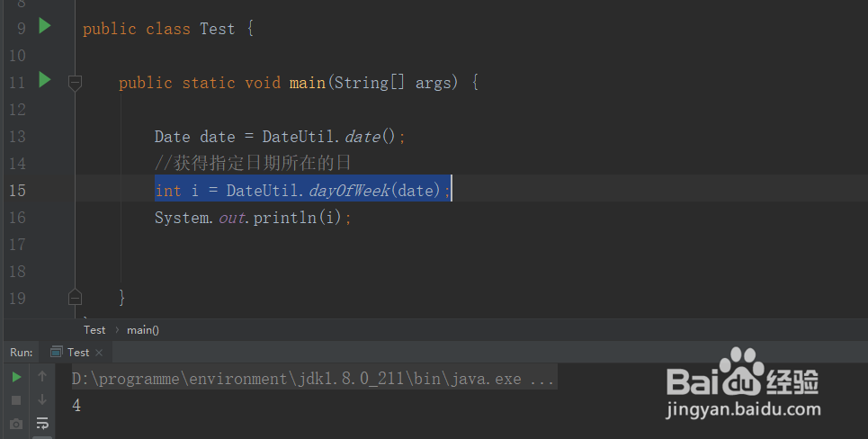
Task: Toggle soft-wrap in console output
Action: click(x=42, y=424)
